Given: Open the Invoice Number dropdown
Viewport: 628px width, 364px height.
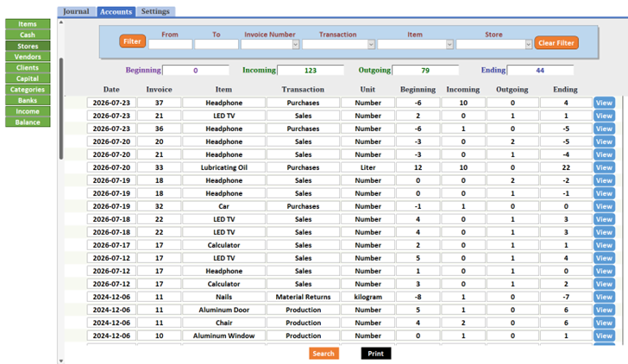Looking at the screenshot, I should click(296, 45).
